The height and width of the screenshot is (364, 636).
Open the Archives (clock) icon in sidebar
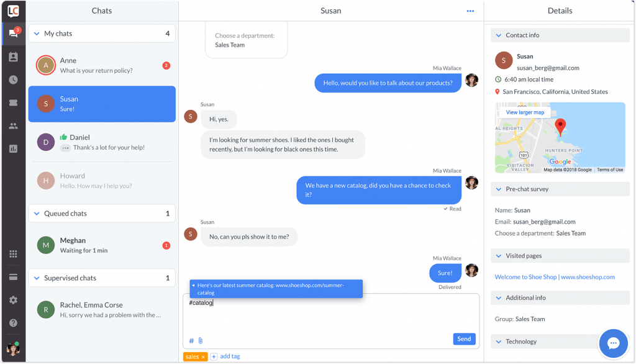(13, 80)
